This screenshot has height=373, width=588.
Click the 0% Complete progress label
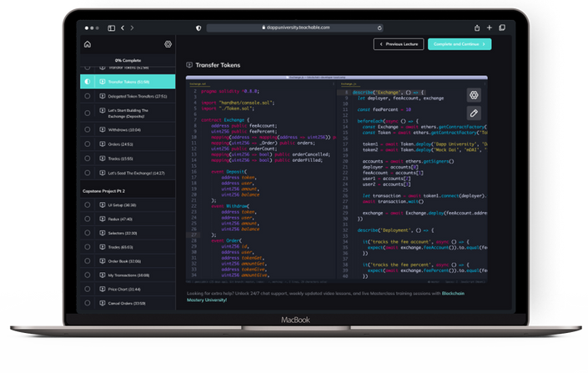pyautogui.click(x=128, y=60)
